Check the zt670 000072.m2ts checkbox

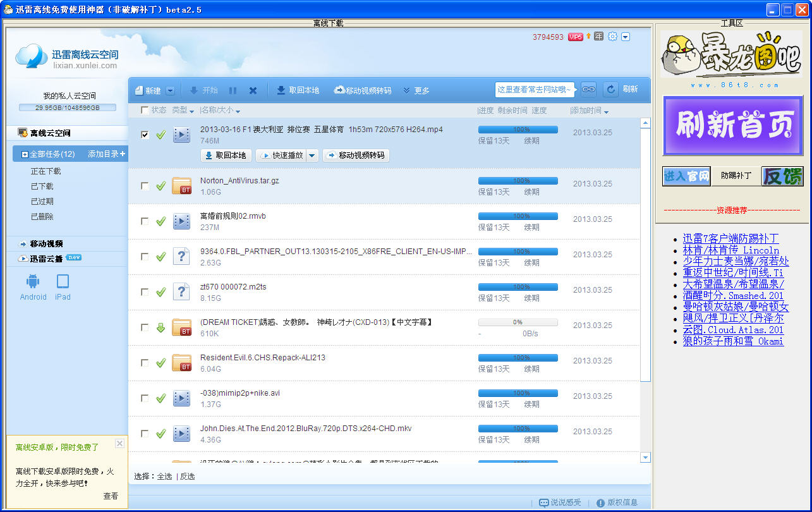pos(145,292)
